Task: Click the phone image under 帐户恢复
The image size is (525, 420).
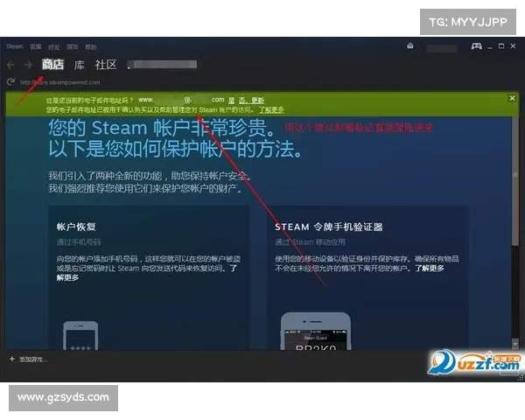Action: coord(80,336)
